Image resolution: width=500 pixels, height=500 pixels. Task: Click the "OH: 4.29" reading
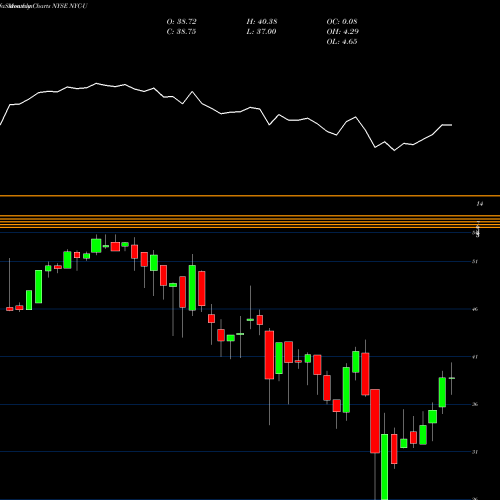(x=342, y=32)
